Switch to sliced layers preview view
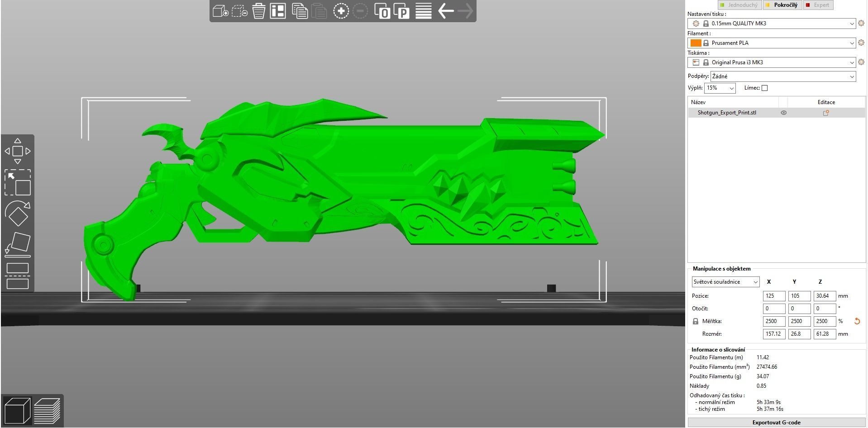Viewport: 868px width, 428px height. [x=47, y=411]
